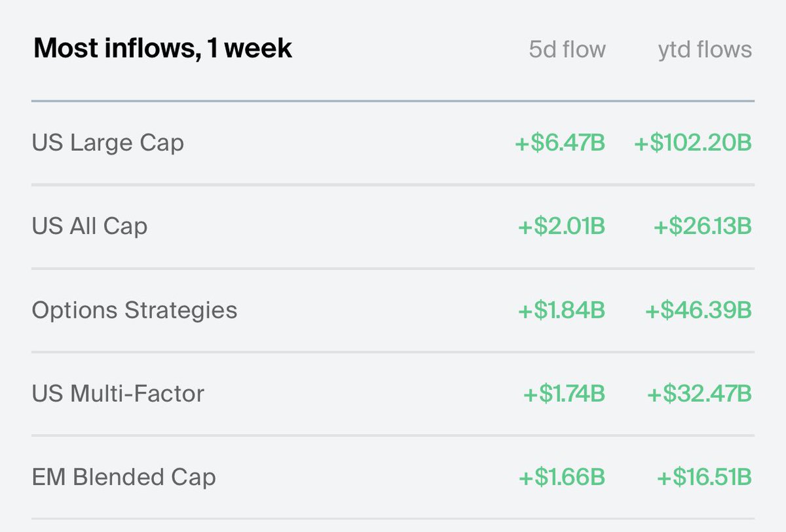Viewport: 786px width, 532px height.
Task: Click the "Most inflows, 1 week" heading
Action: 163,49
